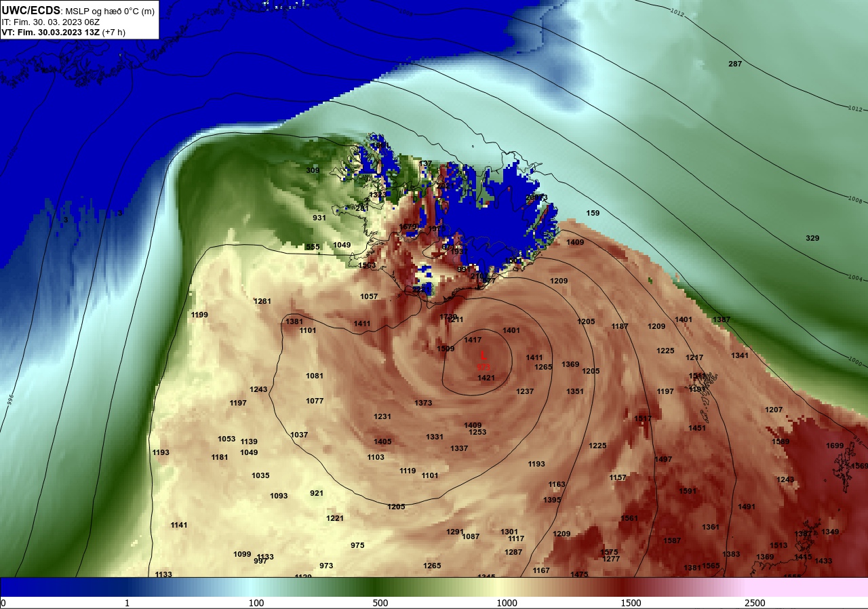Click the height value 1417
This screenshot has height=609, width=868.
click(x=473, y=340)
